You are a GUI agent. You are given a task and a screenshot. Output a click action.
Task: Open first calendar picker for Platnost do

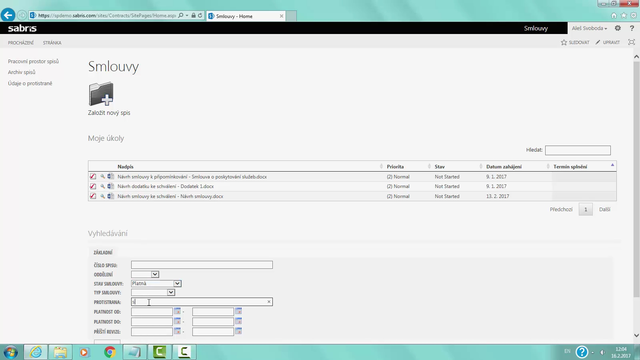click(177, 321)
